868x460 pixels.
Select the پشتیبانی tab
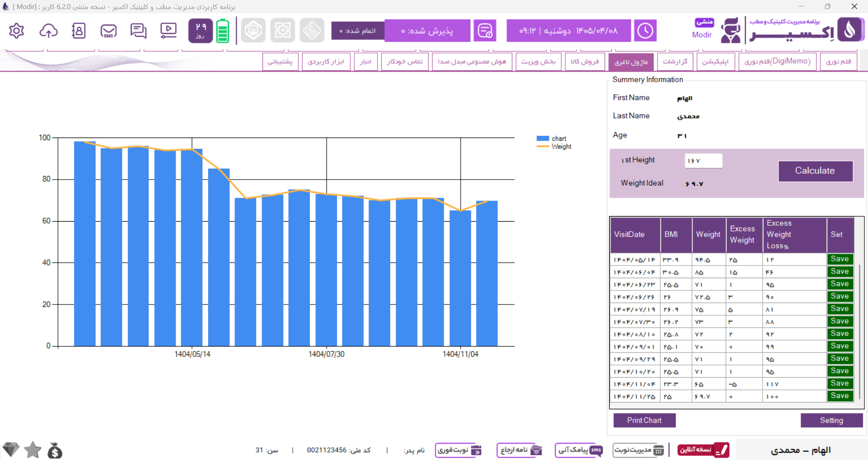click(280, 62)
